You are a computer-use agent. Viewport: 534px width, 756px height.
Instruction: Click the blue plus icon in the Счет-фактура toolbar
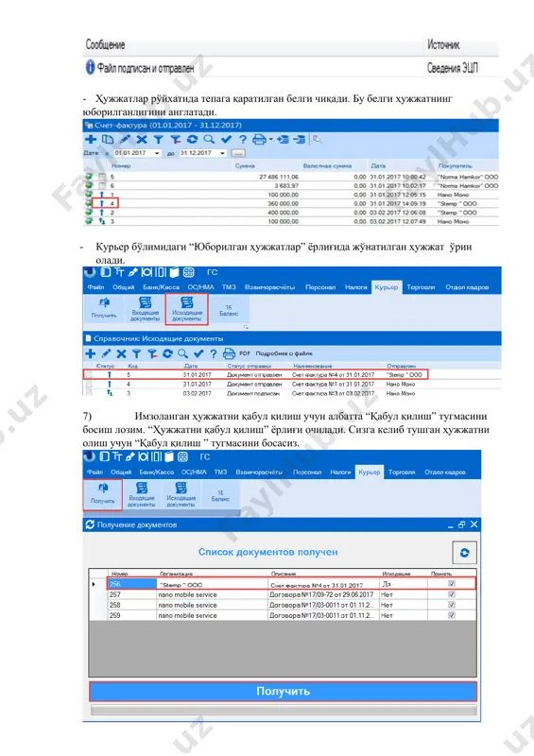pyautogui.click(x=91, y=139)
